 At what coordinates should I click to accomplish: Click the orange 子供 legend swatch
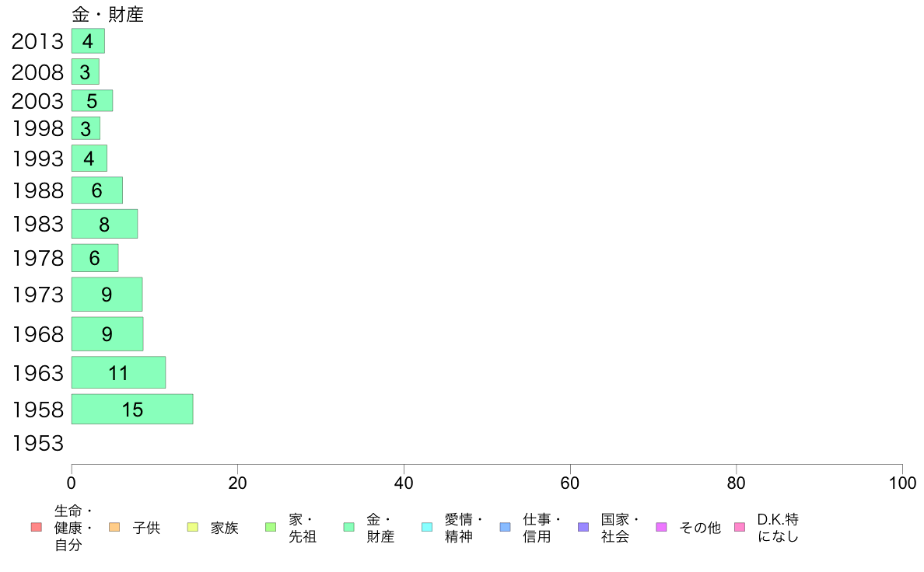tap(114, 528)
